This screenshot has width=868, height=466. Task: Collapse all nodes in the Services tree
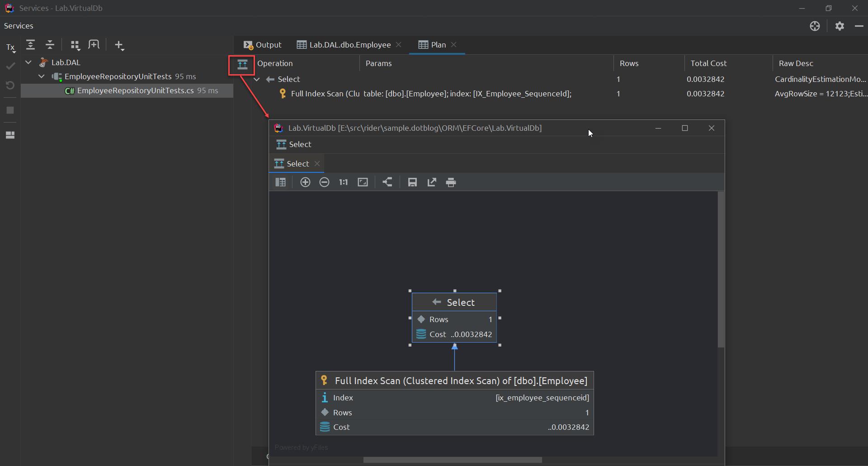(50, 45)
